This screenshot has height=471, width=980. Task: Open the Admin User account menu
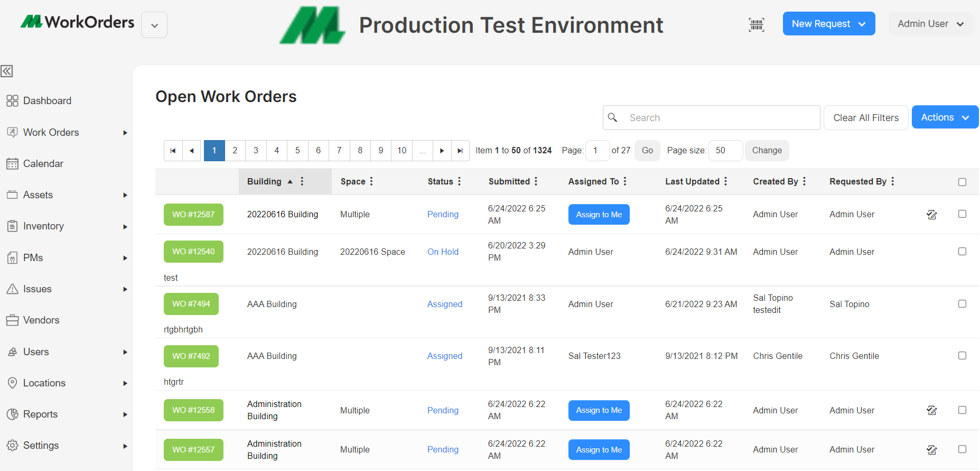click(x=930, y=24)
